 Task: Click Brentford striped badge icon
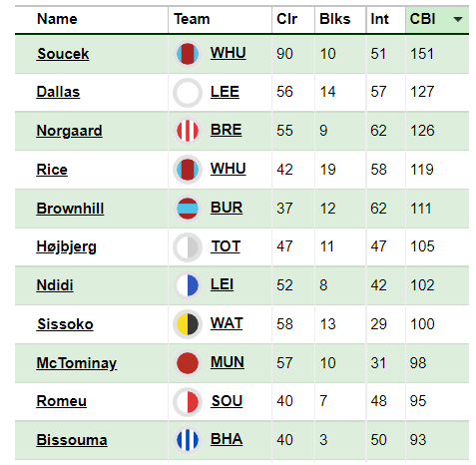pos(188,131)
